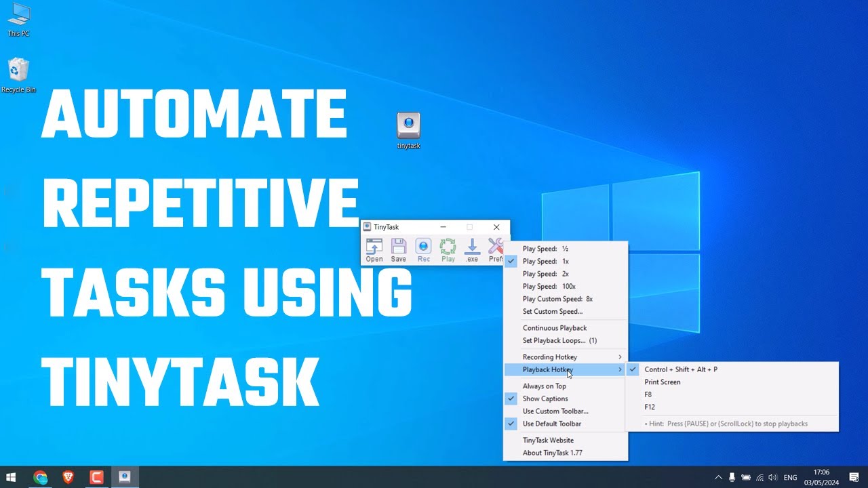Viewport: 868px width, 488px height.
Task: Choose Use Custom Toolbar...
Action: coord(566,411)
